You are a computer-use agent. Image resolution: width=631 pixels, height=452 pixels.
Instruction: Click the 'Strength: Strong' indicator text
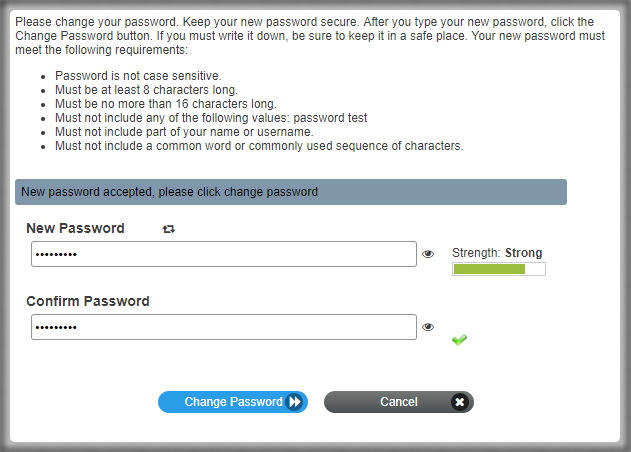pos(497,253)
